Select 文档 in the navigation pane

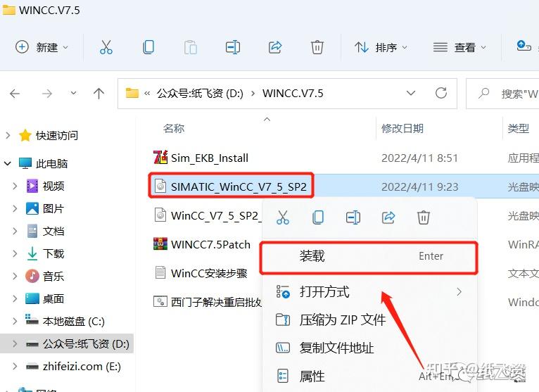click(53, 231)
